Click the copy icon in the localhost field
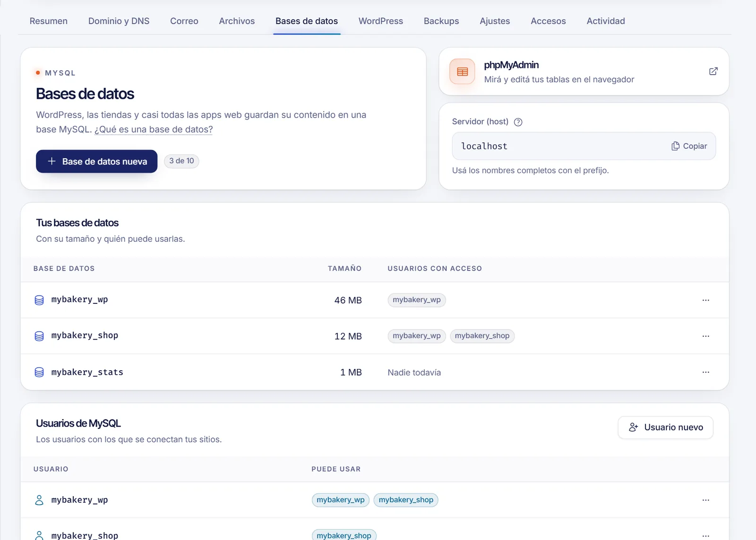The image size is (756, 540). pyautogui.click(x=675, y=146)
